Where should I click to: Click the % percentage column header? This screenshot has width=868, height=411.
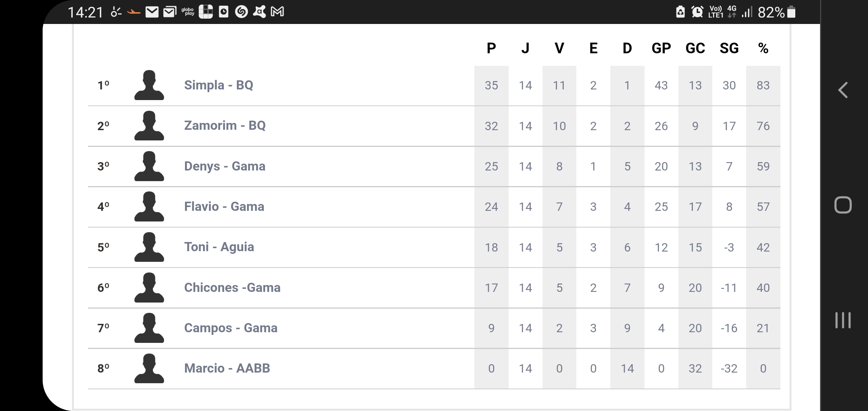tap(763, 48)
